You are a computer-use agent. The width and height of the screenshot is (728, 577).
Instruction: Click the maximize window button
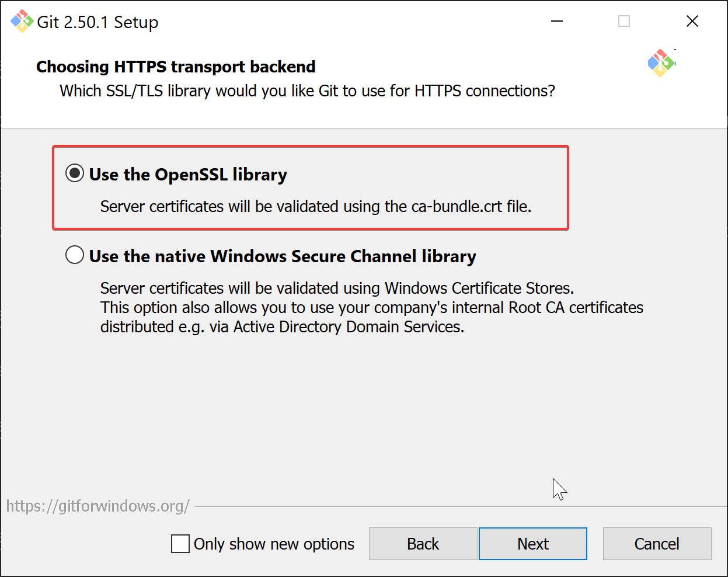624,22
